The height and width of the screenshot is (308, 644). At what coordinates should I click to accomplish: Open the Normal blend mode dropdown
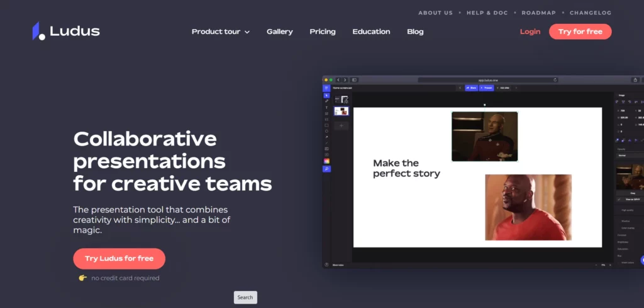[629, 154]
